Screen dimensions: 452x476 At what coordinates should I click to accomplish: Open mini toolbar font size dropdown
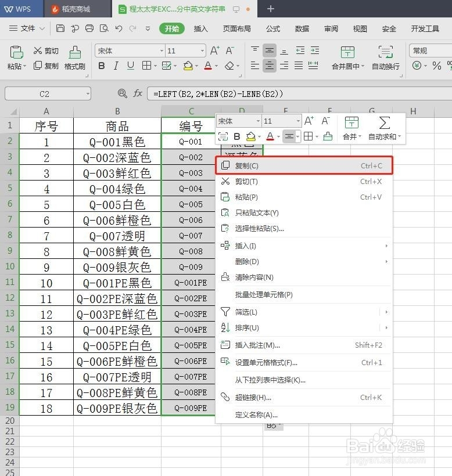[x=298, y=121]
